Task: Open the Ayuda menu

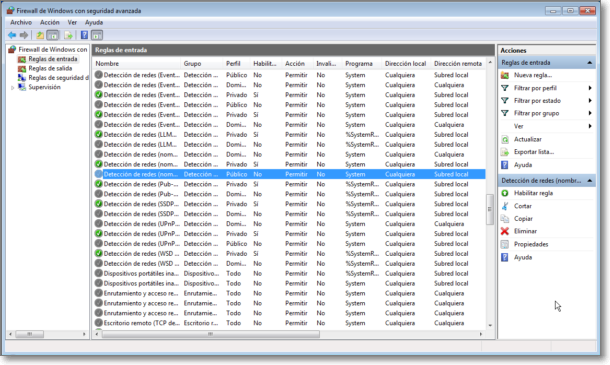Action: point(94,23)
